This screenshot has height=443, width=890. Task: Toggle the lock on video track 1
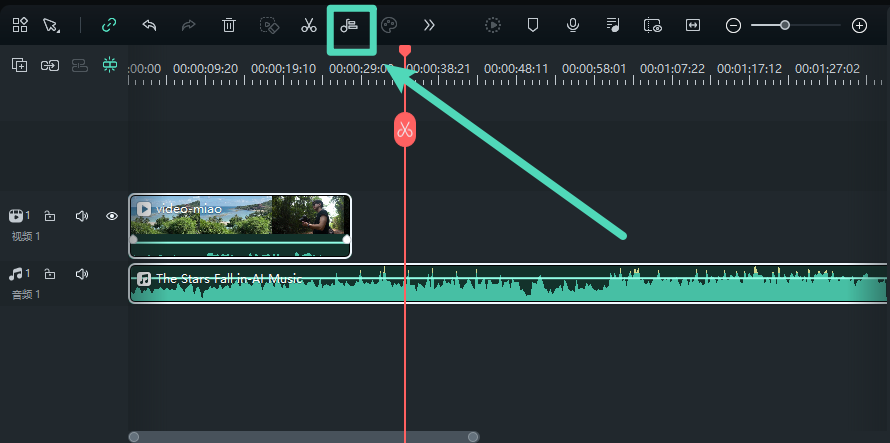coord(50,216)
